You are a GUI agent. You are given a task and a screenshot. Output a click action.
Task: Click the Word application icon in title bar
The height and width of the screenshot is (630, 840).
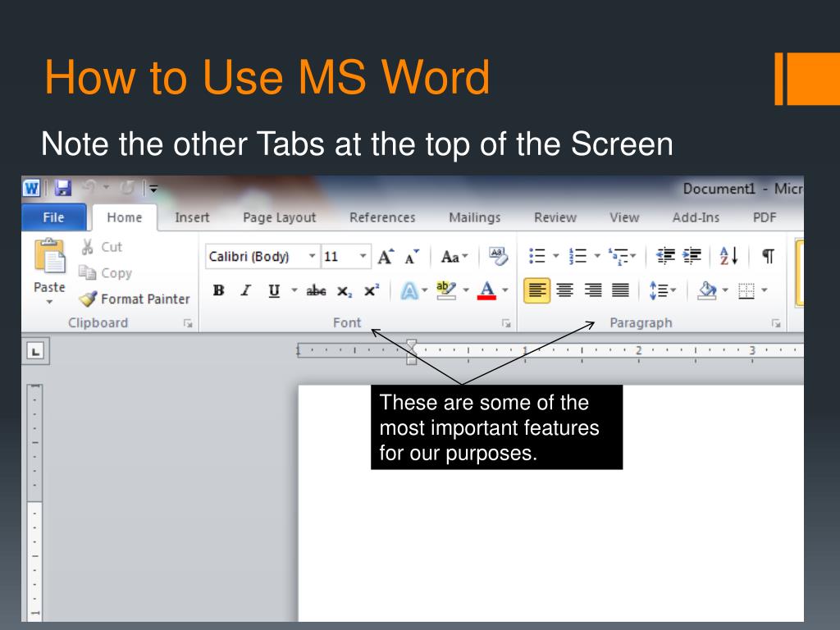point(32,188)
